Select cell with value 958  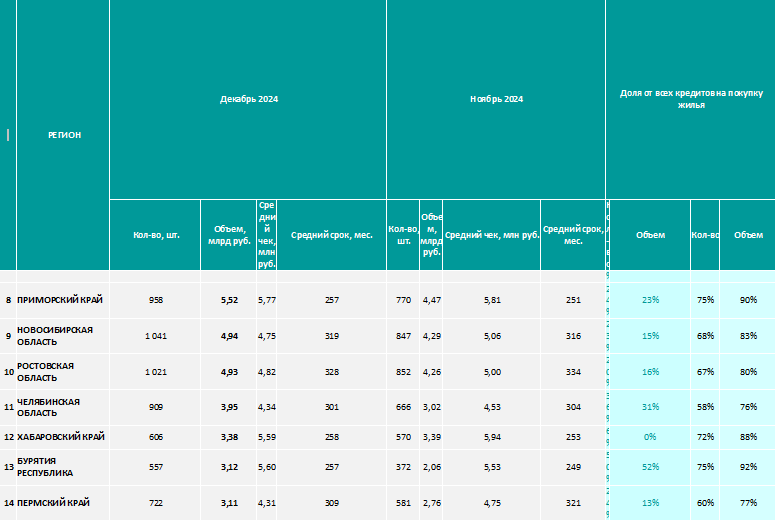pos(155,300)
